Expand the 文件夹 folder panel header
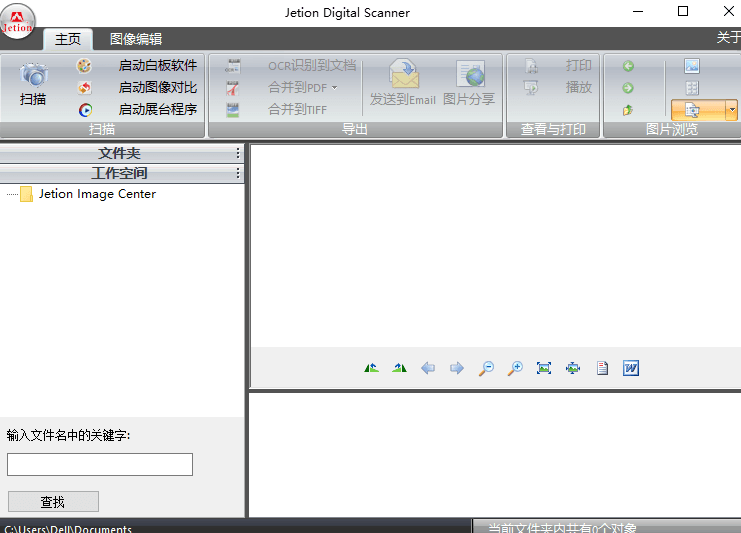741x533 pixels. tap(120, 153)
